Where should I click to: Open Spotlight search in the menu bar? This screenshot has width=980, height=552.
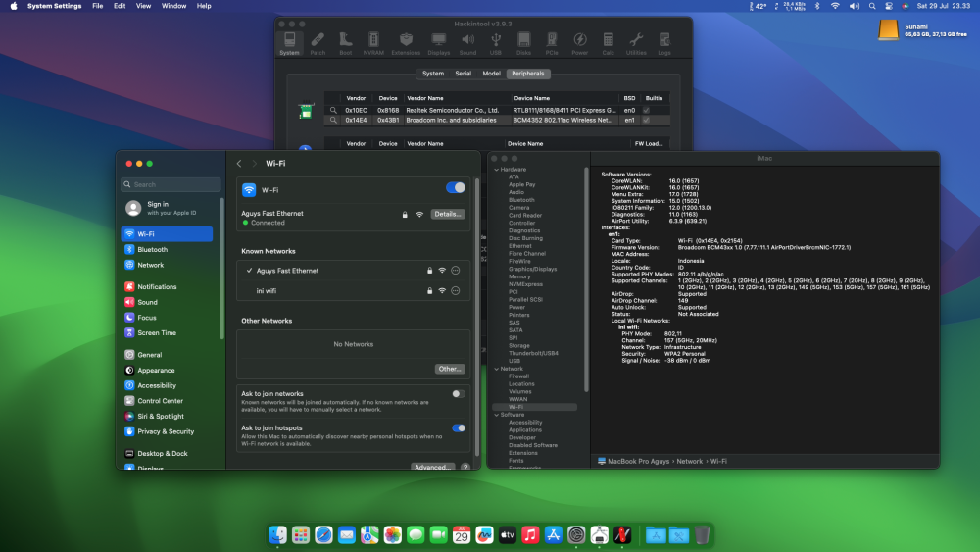point(872,6)
